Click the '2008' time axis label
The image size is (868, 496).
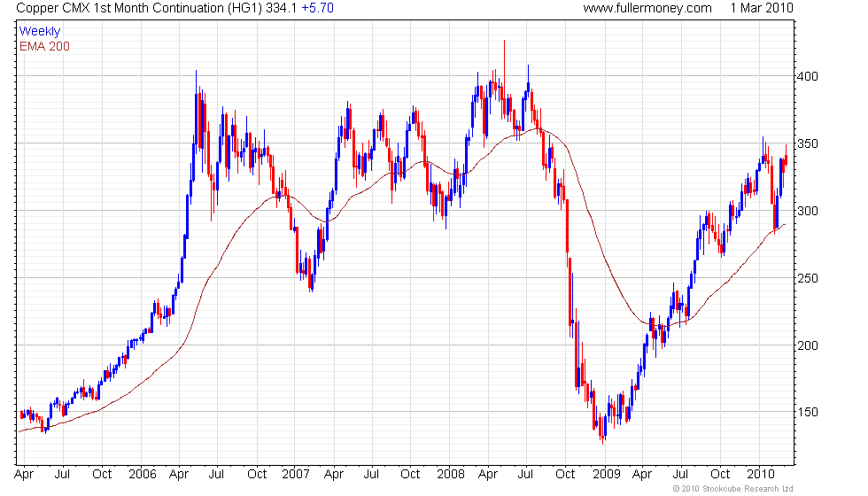click(x=451, y=475)
